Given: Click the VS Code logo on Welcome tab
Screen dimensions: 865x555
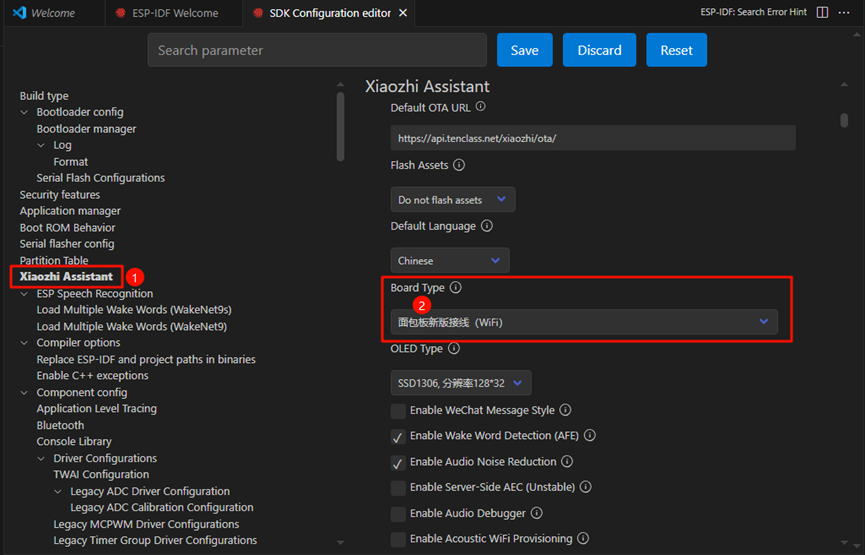Looking at the screenshot, I should click(19, 13).
